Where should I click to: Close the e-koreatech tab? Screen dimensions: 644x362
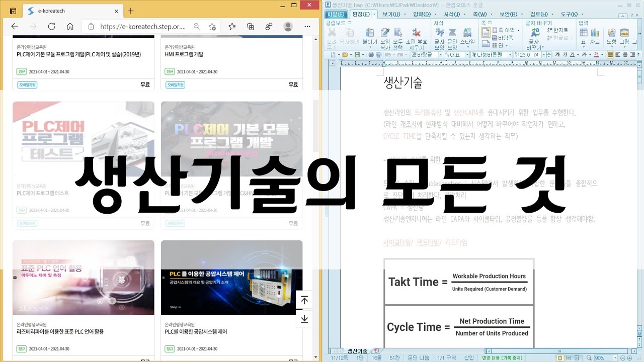click(117, 11)
